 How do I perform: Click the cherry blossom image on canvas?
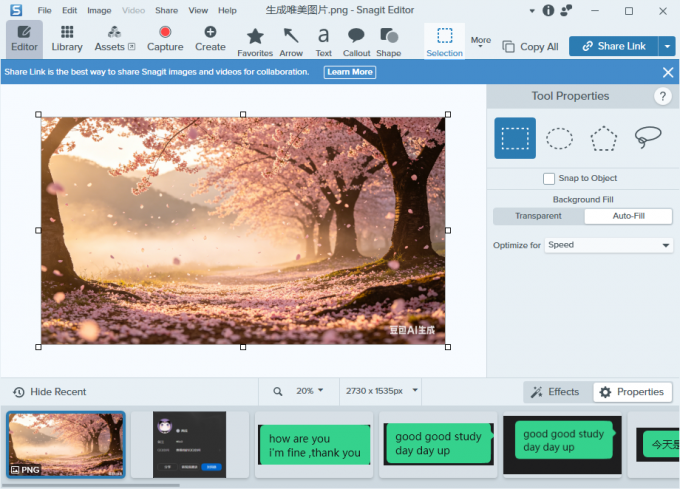click(243, 231)
